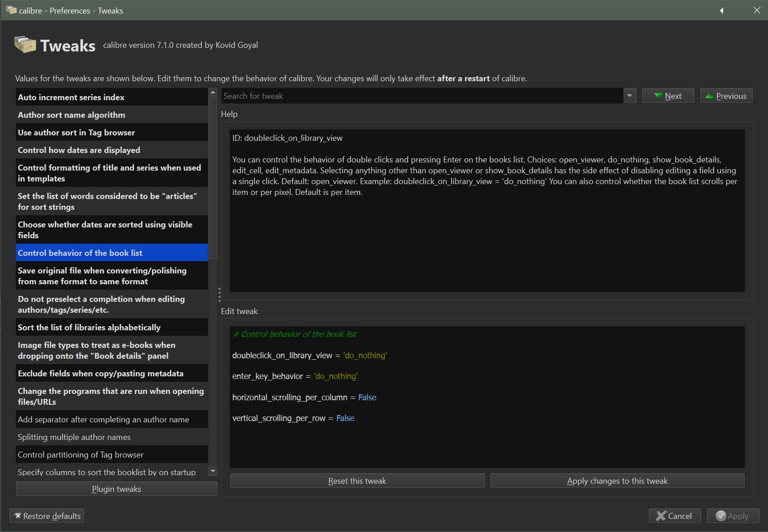
Task: Select Do not preselect a completion tweak
Action: (x=112, y=304)
